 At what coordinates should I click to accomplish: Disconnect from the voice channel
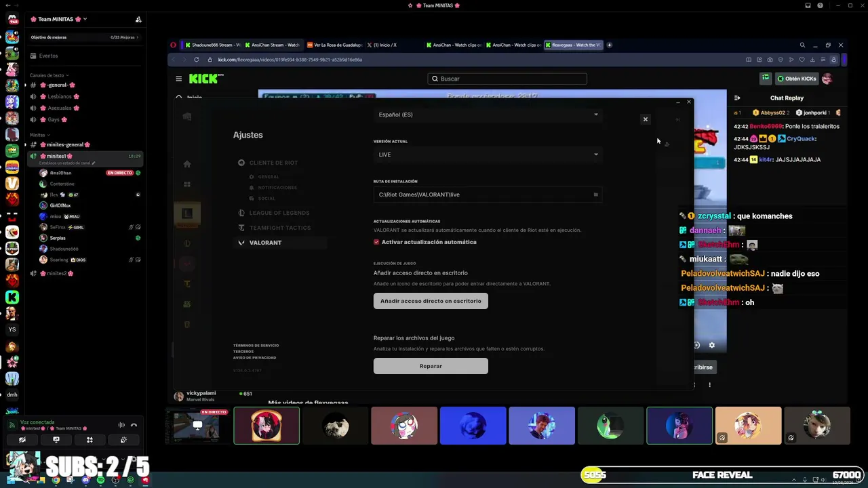tap(134, 425)
